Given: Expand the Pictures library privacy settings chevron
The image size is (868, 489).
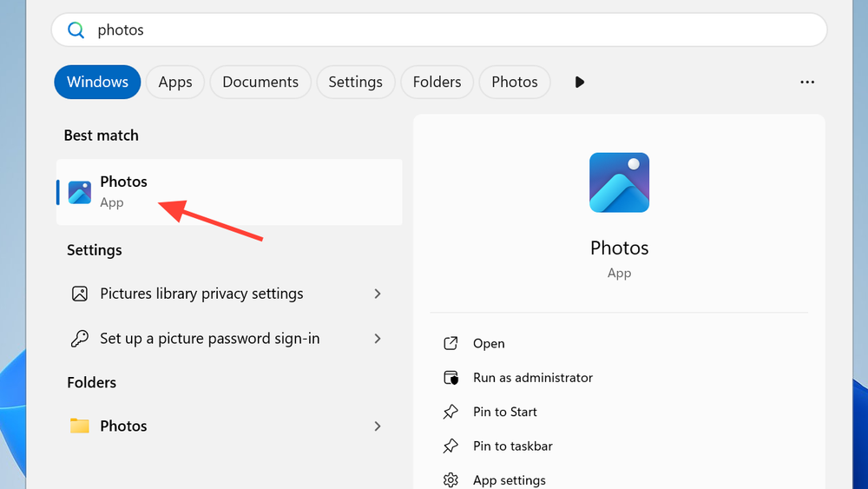Looking at the screenshot, I should coord(378,294).
